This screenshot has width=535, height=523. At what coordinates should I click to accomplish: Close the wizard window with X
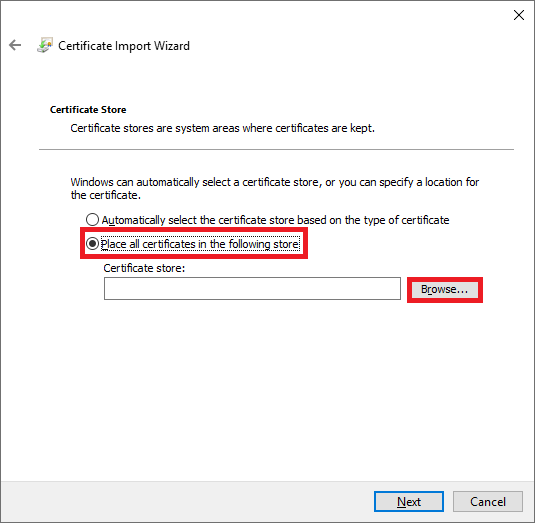click(519, 15)
